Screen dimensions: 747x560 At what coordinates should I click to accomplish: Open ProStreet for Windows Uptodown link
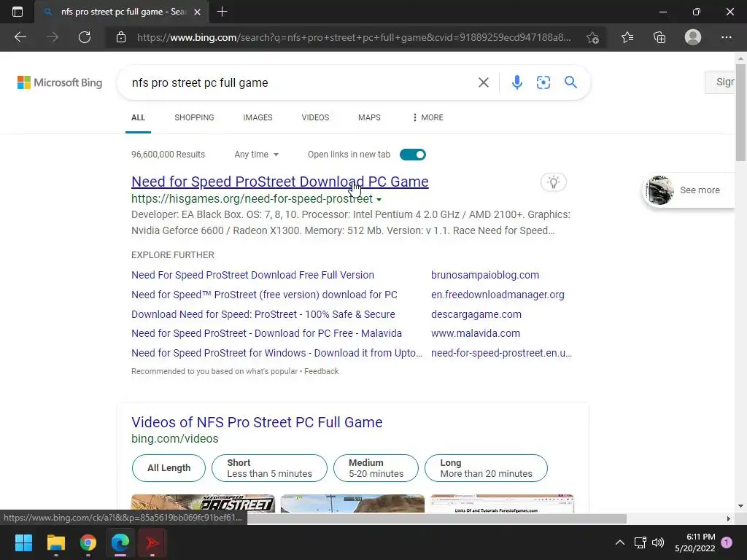276,353
